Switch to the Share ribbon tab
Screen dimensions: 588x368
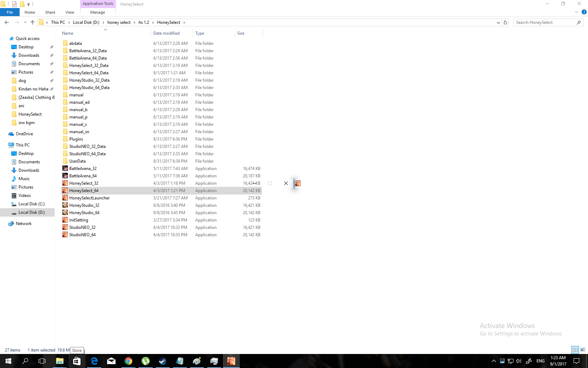click(50, 12)
